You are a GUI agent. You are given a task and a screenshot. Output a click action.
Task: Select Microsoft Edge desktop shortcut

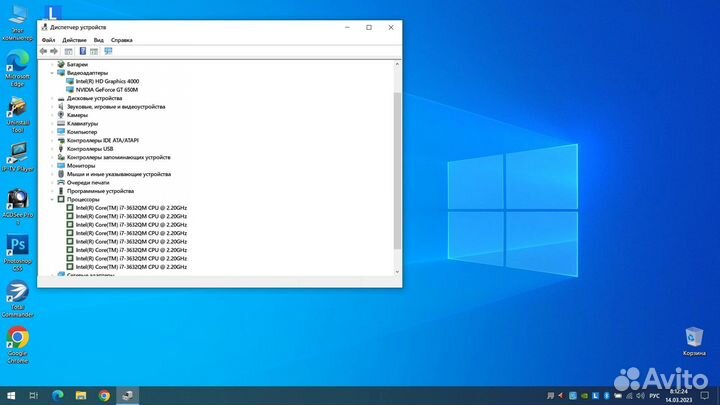click(17, 68)
